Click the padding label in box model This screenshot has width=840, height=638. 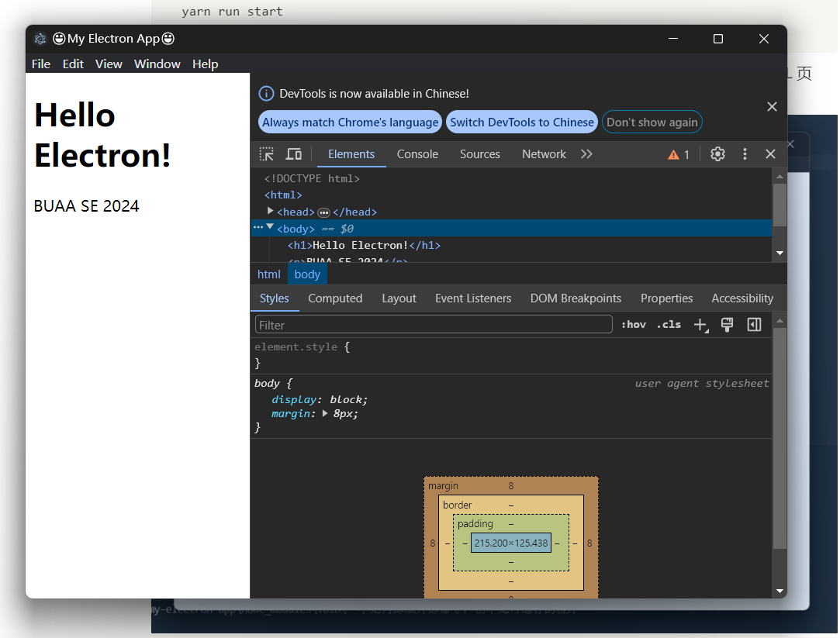click(475, 523)
